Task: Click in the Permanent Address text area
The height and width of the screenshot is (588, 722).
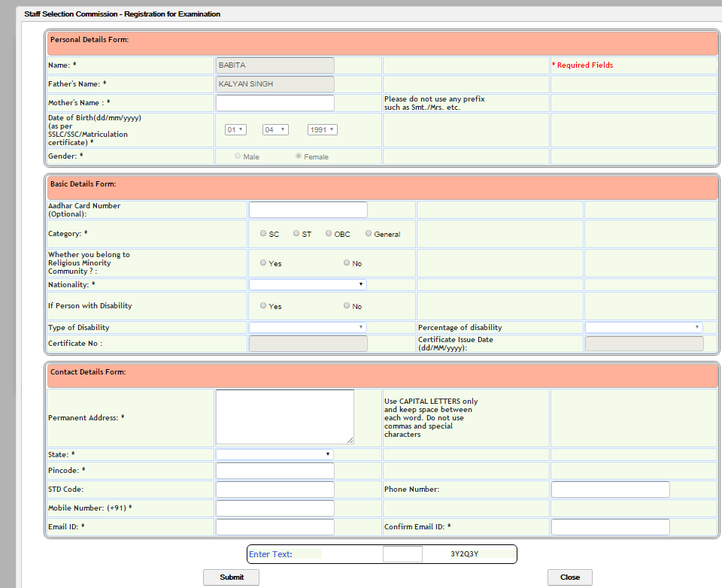Action: [x=284, y=417]
